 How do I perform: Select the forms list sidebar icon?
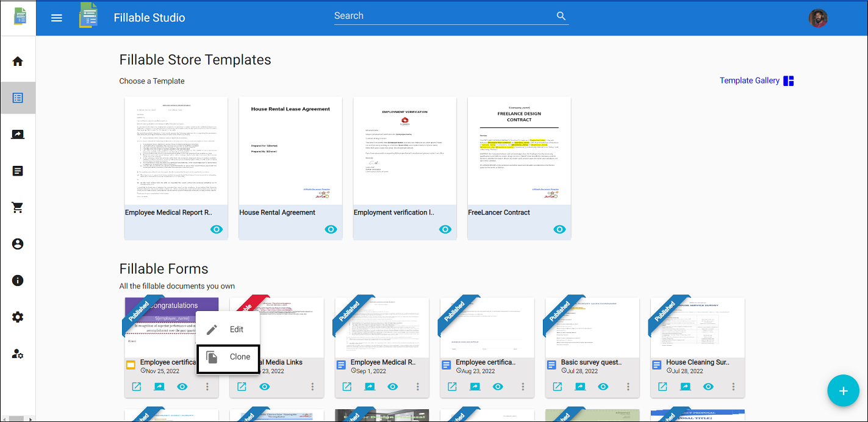(x=18, y=98)
